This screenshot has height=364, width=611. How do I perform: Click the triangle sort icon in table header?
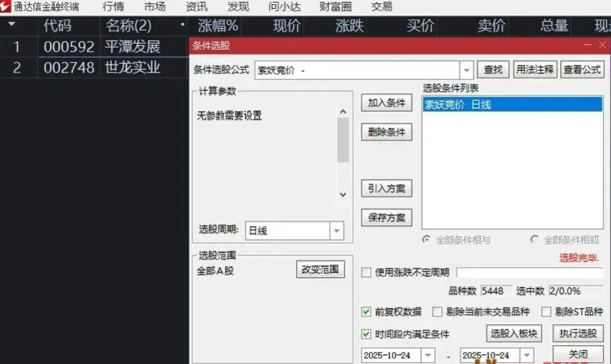[11, 26]
